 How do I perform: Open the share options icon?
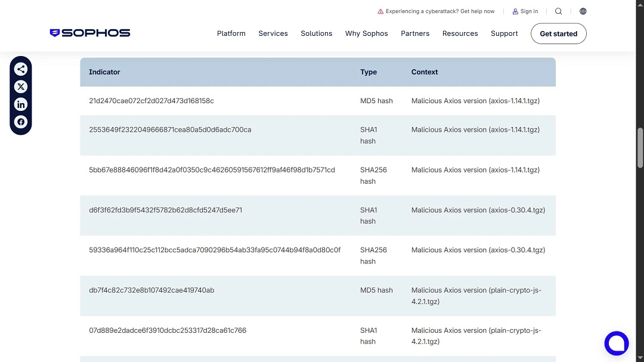coord(21,69)
